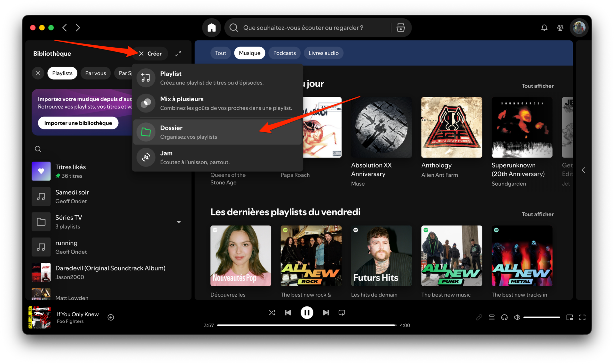This screenshot has width=614, height=364.
Task: Seek in the song progress bar
Action: pyautogui.click(x=307, y=325)
